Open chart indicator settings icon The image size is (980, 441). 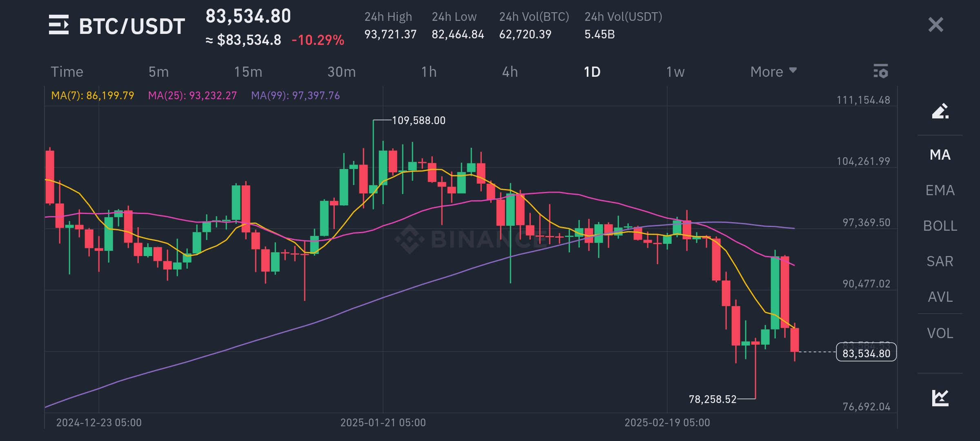(x=880, y=71)
